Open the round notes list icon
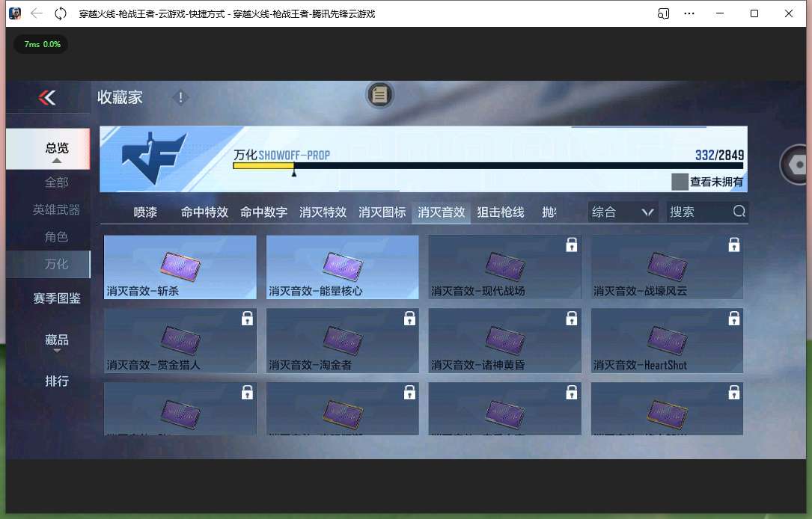 point(379,95)
